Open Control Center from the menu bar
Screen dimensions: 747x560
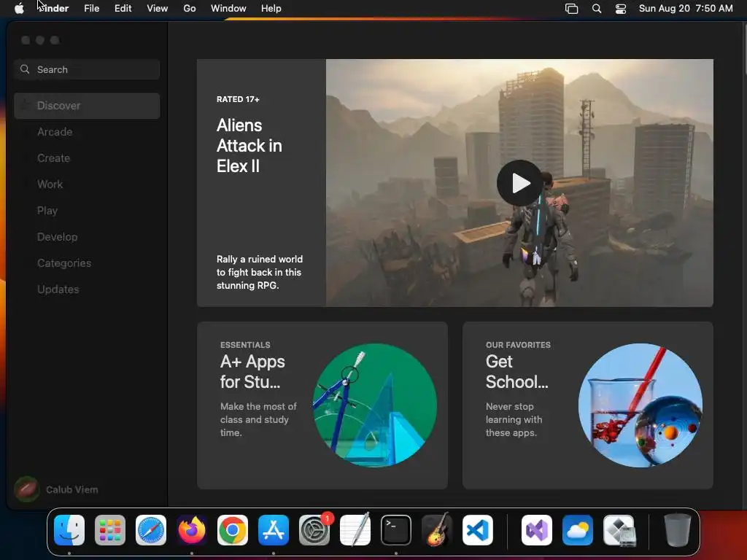621,9
